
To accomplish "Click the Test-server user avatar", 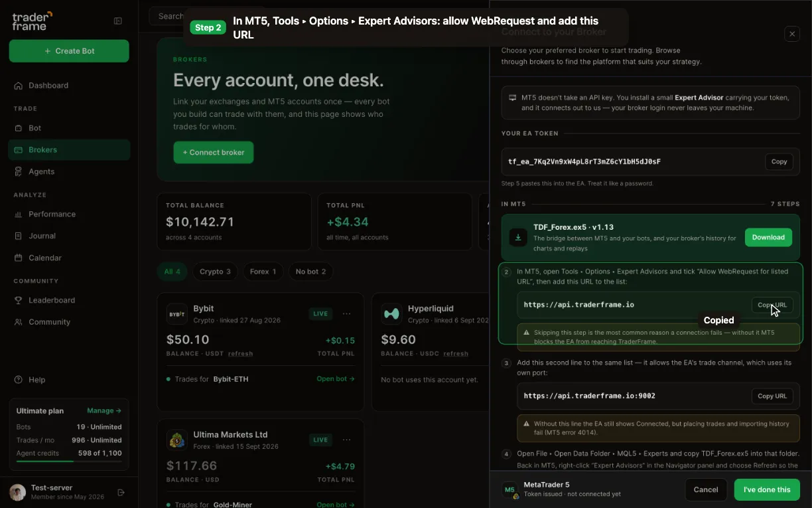I will click(x=18, y=492).
